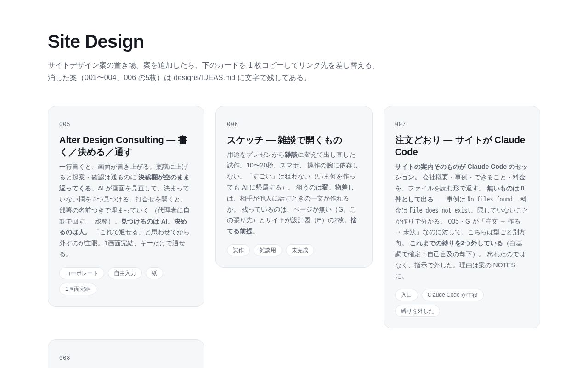The width and height of the screenshot is (588, 368).
Task: Click the Site Design heading
Action: [x=96, y=41]
